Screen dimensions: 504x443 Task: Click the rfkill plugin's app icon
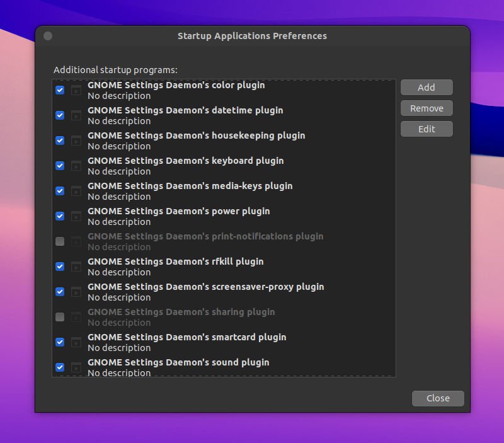tap(76, 267)
